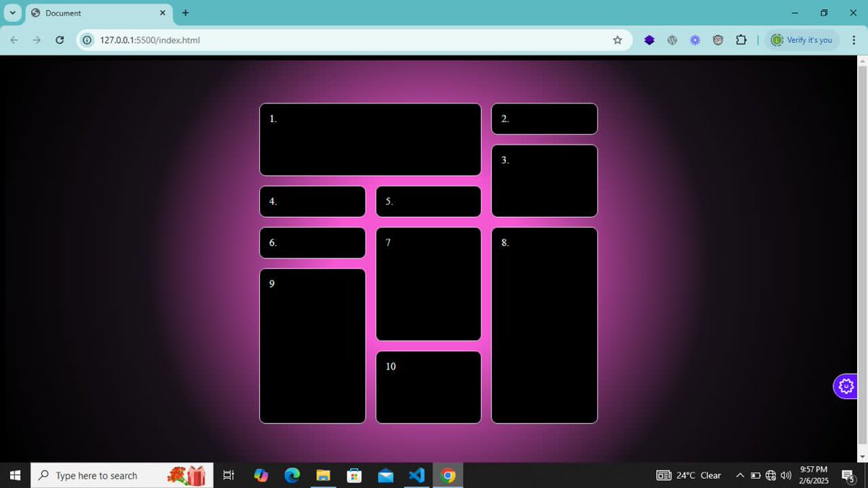Open the round badge extension icon left of Extensions
Image resolution: width=868 pixels, height=488 pixels.
click(x=718, y=40)
